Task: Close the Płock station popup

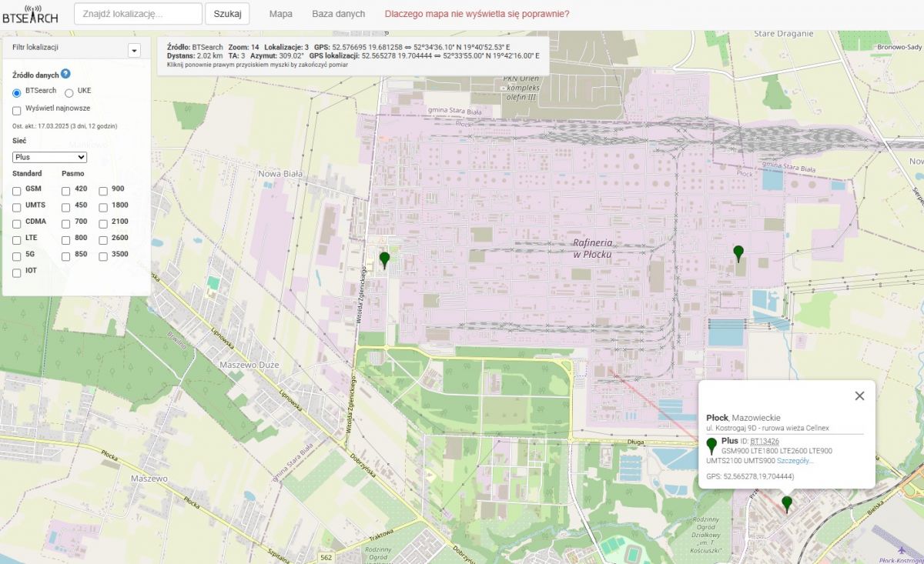Action: [859, 395]
